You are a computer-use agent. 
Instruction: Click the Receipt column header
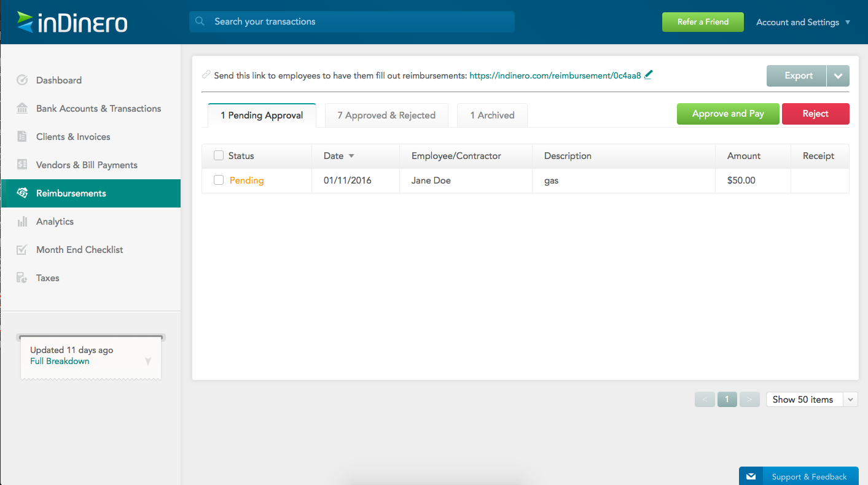[x=819, y=156]
